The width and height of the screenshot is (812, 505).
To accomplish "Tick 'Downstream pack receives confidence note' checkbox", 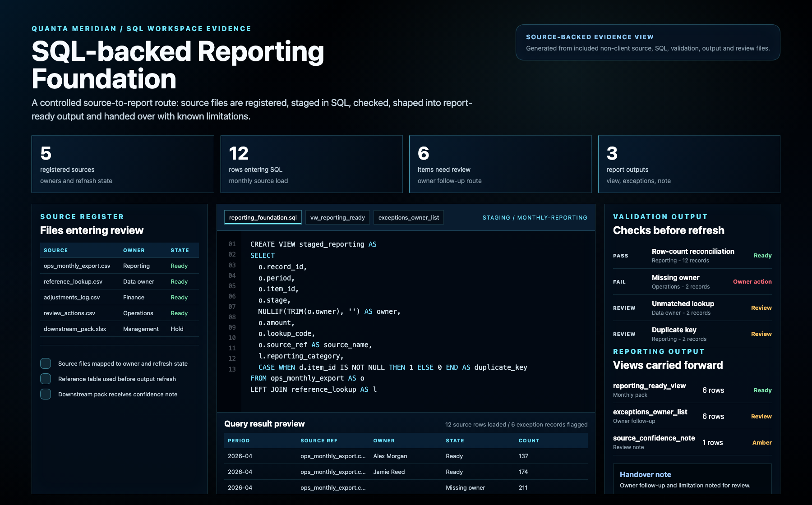I will coord(46,394).
